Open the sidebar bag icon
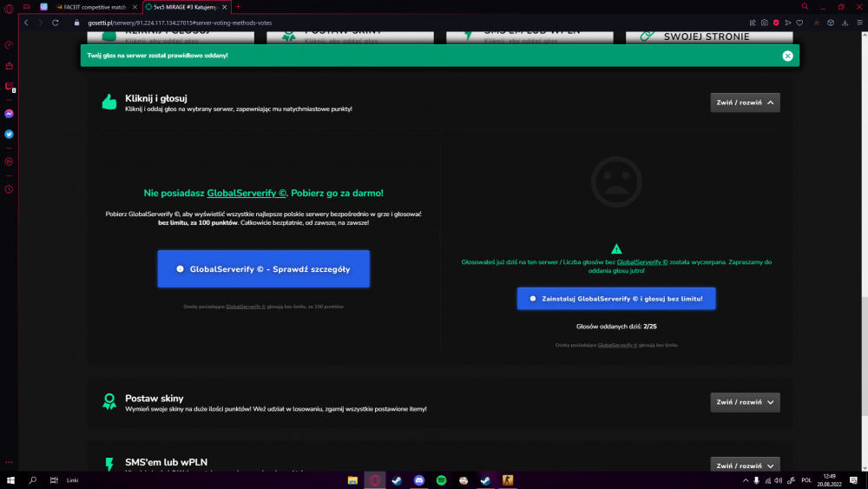Screen dimensions: 868x489 [9, 66]
